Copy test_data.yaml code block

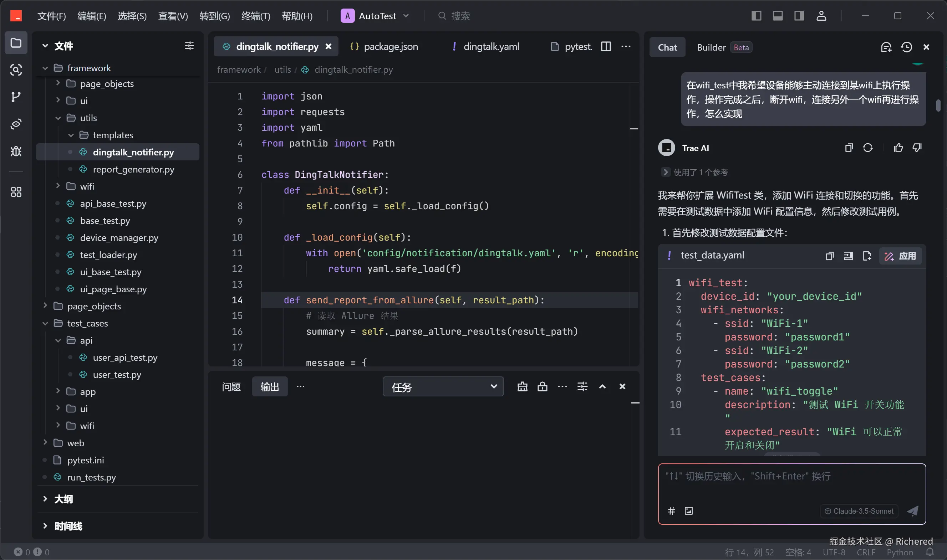[830, 256]
